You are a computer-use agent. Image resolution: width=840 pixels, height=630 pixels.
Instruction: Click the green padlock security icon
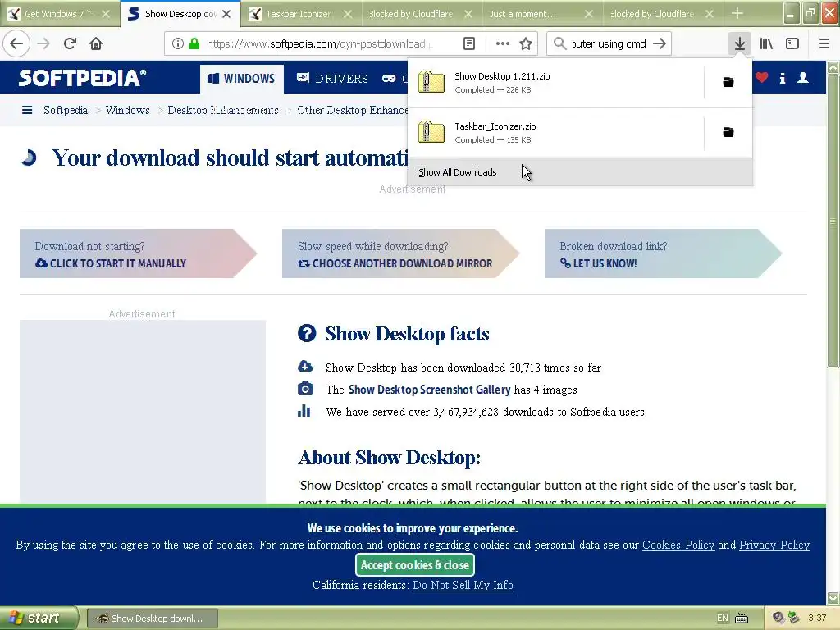194,43
